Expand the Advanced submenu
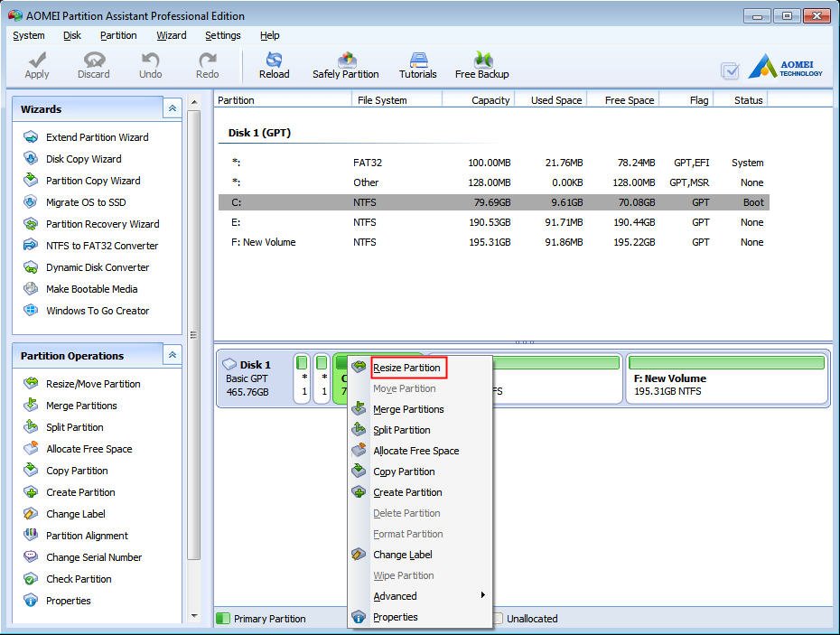Viewport: 840px width, 635px height. tap(395, 596)
